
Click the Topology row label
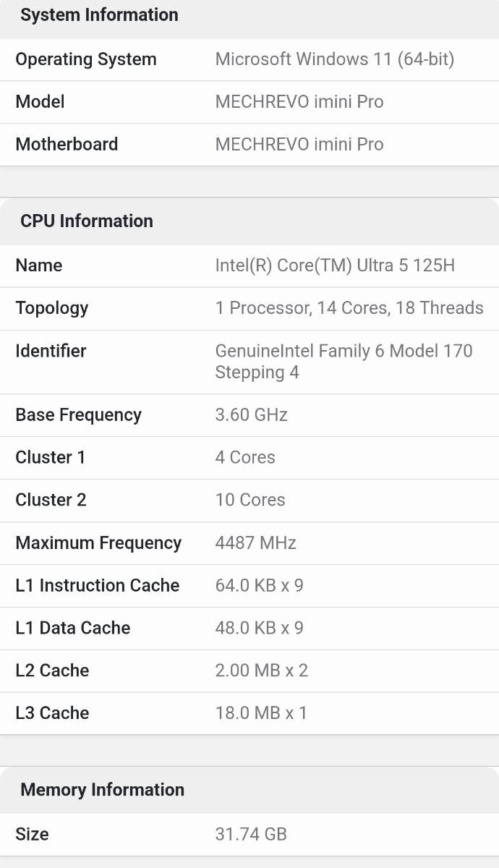52,308
